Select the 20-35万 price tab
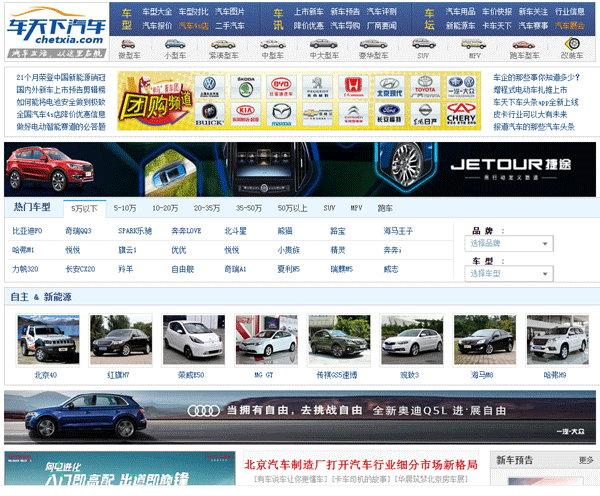This screenshot has height=496, width=600. [207, 208]
